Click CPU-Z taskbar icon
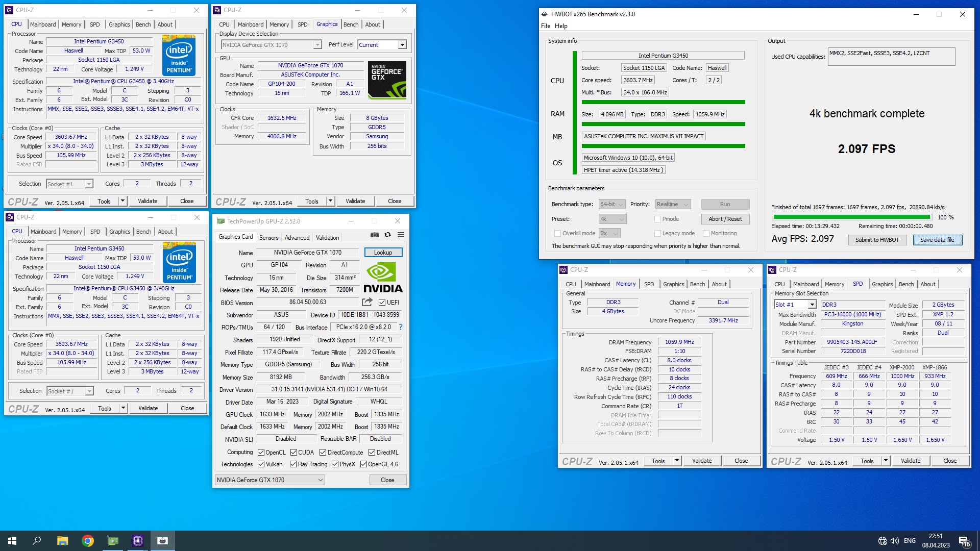The image size is (980, 551). 138,541
